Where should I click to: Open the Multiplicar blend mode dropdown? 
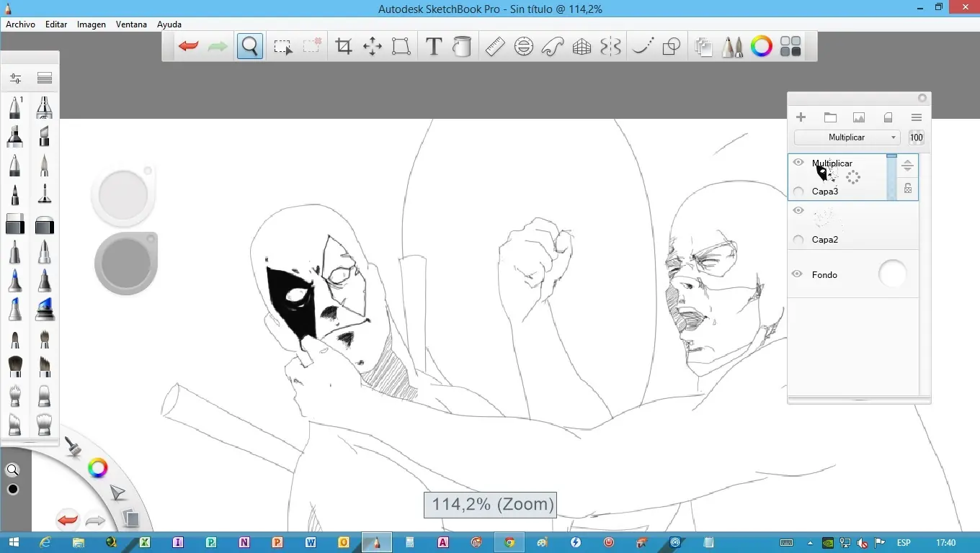tap(847, 138)
